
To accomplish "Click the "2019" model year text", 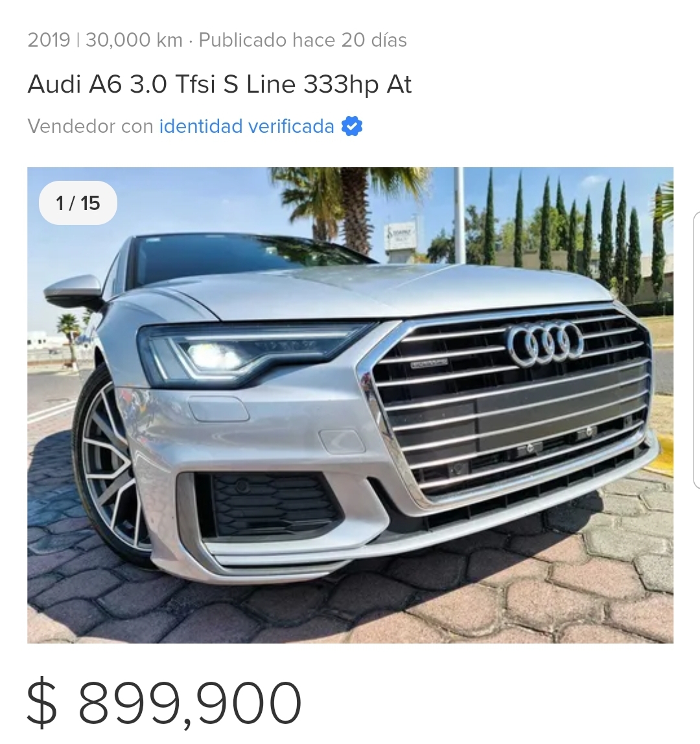I will coord(49,40).
